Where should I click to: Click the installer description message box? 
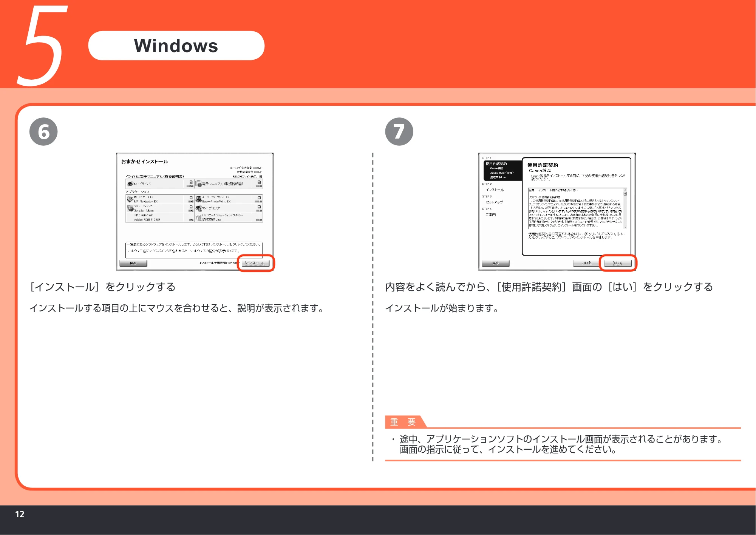[194, 250]
